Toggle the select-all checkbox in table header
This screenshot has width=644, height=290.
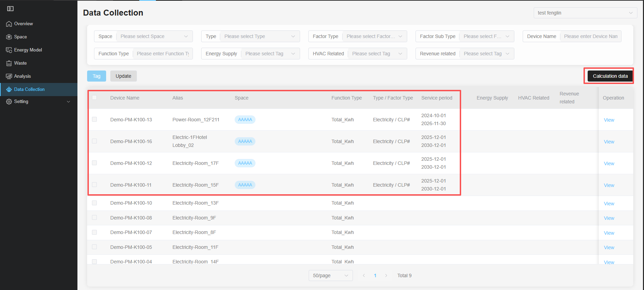(94, 97)
